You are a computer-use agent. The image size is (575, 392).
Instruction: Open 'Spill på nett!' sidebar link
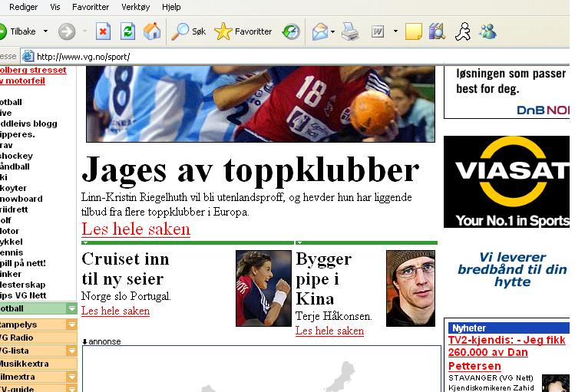point(23,263)
